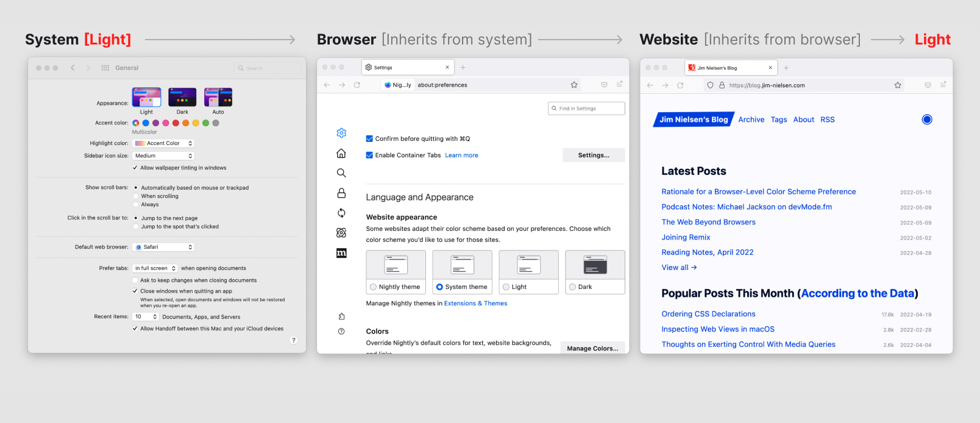Bookmark the blog page with star icon
This screenshot has width=980, height=423.
pyautogui.click(x=898, y=85)
